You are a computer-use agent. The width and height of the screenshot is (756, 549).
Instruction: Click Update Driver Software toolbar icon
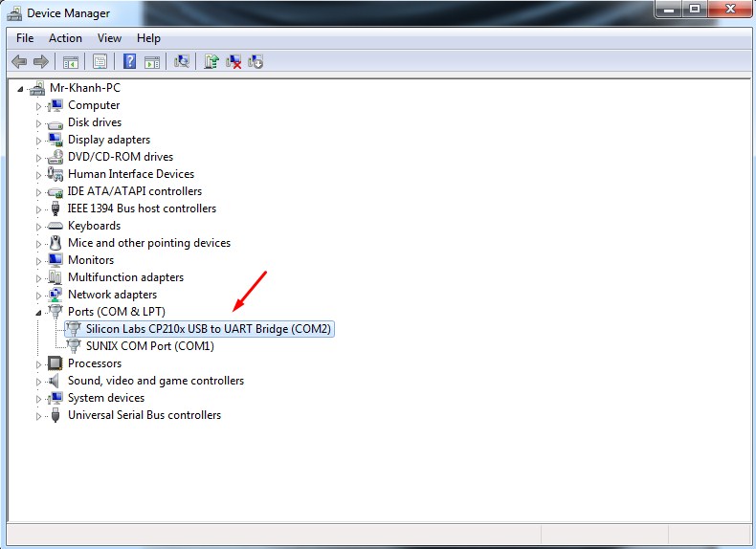(211, 61)
